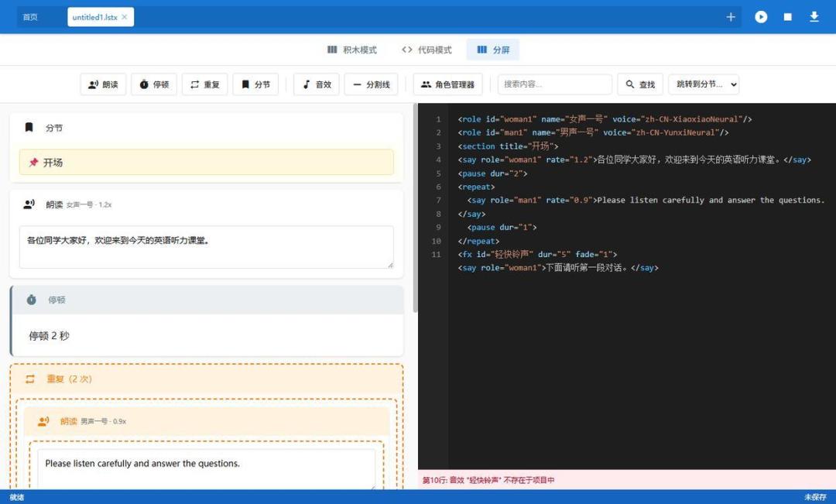Focus the 搜索内容 search field

tap(555, 84)
